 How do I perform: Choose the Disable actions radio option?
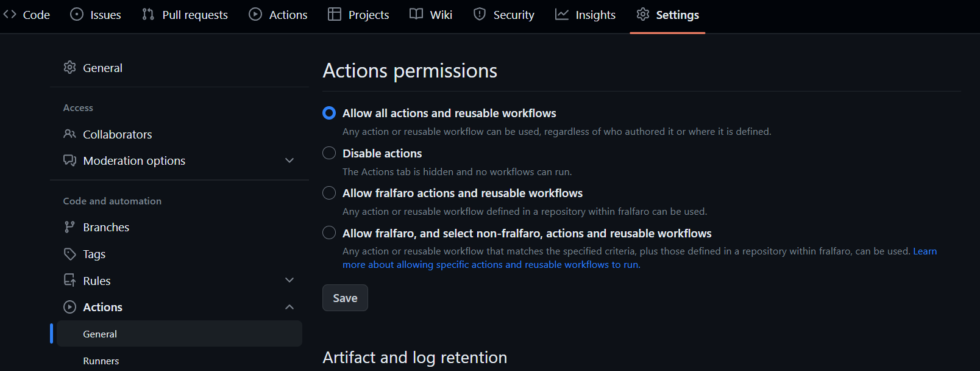(329, 153)
